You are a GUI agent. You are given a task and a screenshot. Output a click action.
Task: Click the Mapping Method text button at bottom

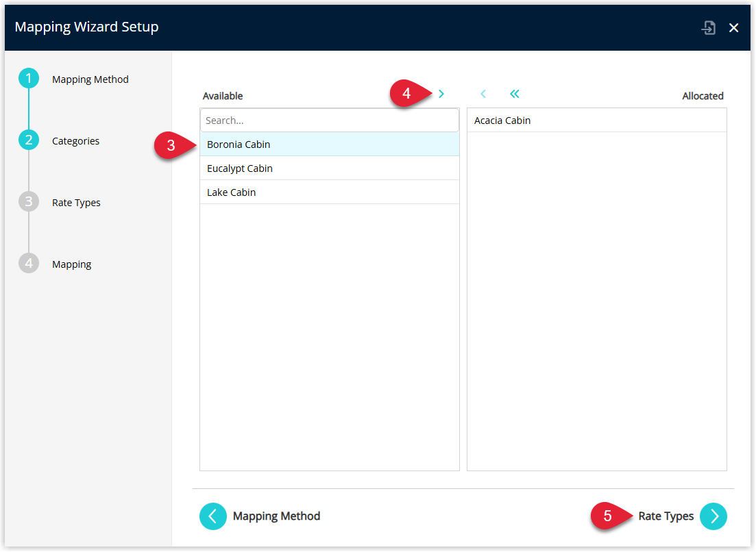[276, 516]
